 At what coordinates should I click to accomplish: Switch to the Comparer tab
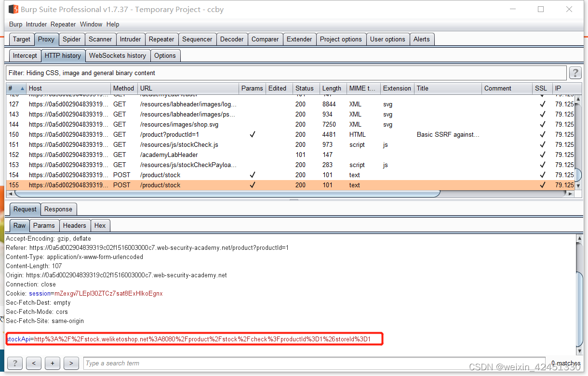(265, 39)
